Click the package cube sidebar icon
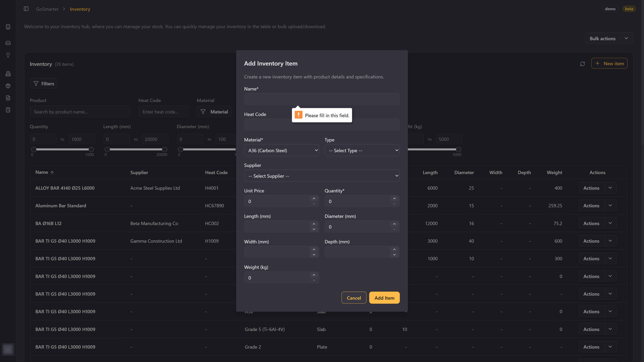Viewport: 644px width, 362px height. click(x=8, y=86)
